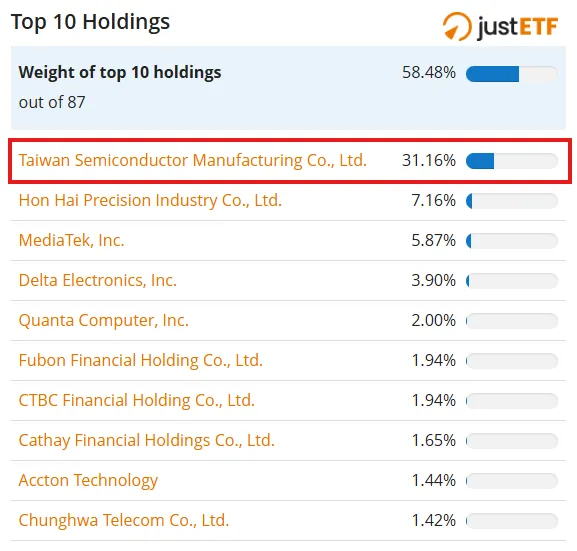The image size is (577, 551).
Task: Click the Accton Technology link
Action: tap(88, 480)
